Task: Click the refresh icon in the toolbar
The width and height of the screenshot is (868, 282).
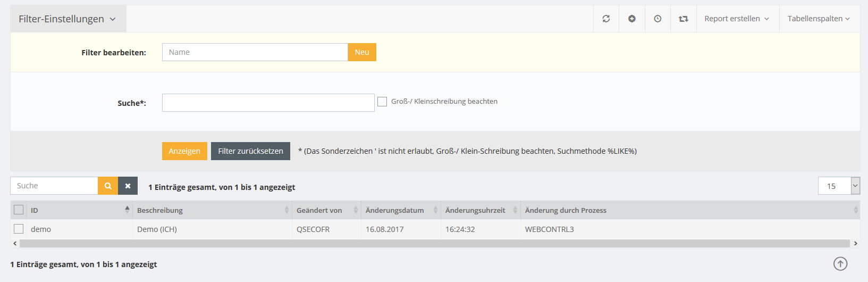Action: [606, 19]
